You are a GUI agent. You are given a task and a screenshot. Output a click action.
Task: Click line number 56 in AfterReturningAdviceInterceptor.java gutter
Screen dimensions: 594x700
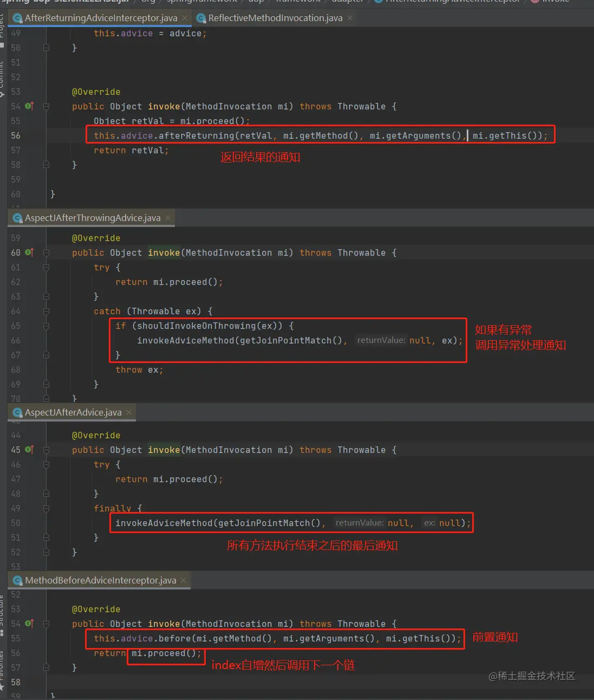click(x=16, y=135)
